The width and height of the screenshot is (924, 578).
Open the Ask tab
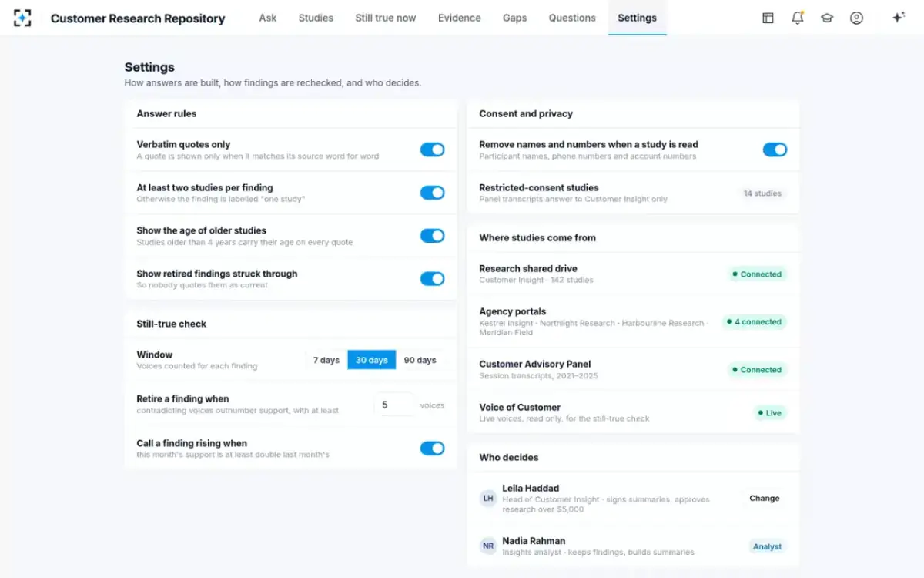(x=268, y=18)
